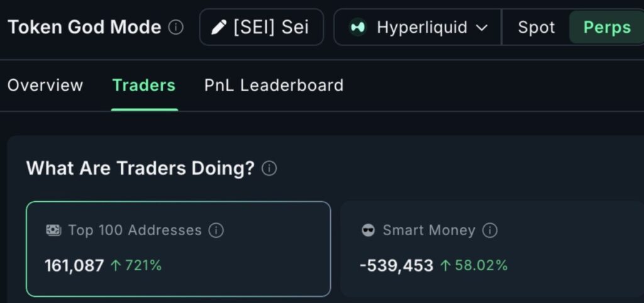
Task: Switch to Spot market mode
Action: click(535, 28)
